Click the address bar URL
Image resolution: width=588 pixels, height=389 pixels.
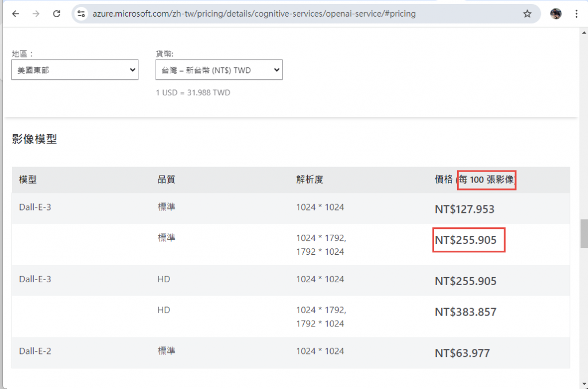pyautogui.click(x=254, y=14)
